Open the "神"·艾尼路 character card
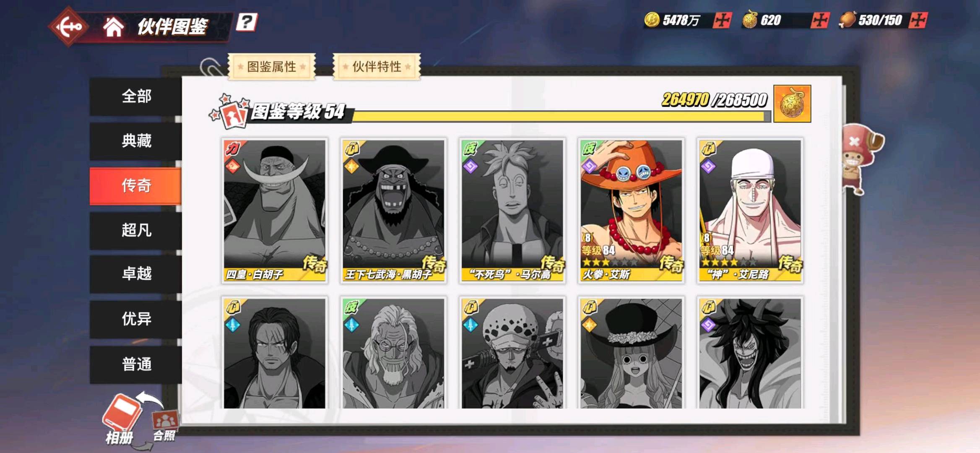980x453 pixels. click(x=750, y=211)
